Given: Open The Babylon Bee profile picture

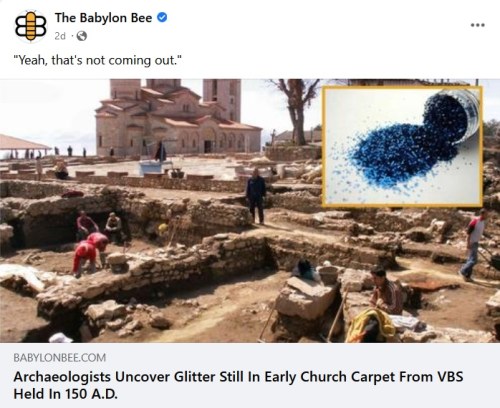Looking at the screenshot, I should (30, 26).
